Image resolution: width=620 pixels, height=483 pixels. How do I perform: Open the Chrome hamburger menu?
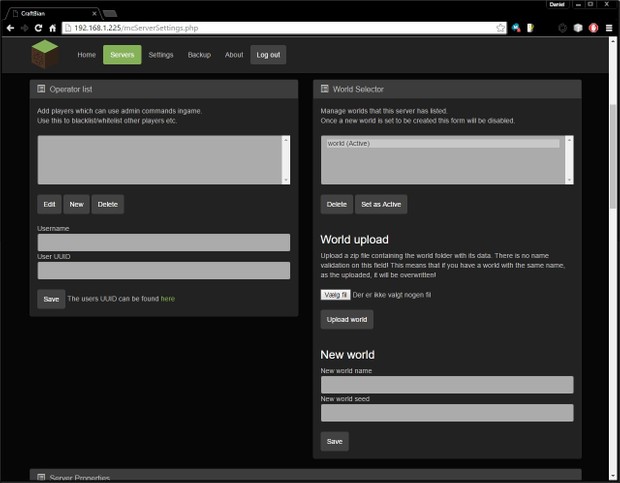point(609,28)
